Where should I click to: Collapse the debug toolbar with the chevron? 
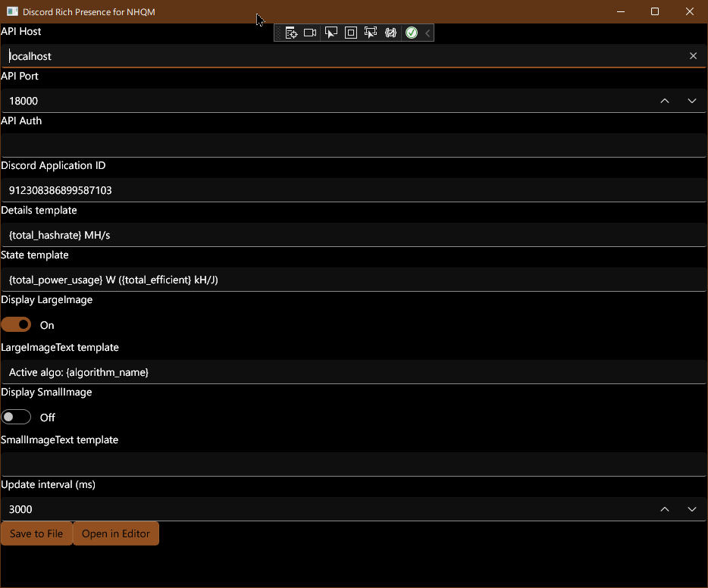click(428, 33)
